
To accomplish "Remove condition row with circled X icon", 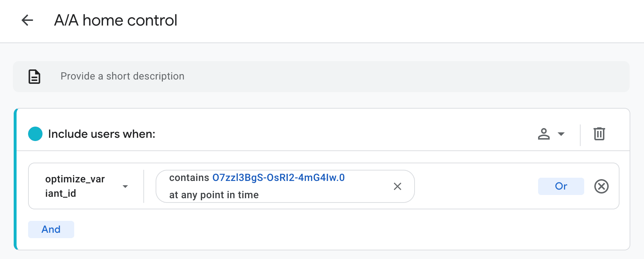I will tap(601, 186).
